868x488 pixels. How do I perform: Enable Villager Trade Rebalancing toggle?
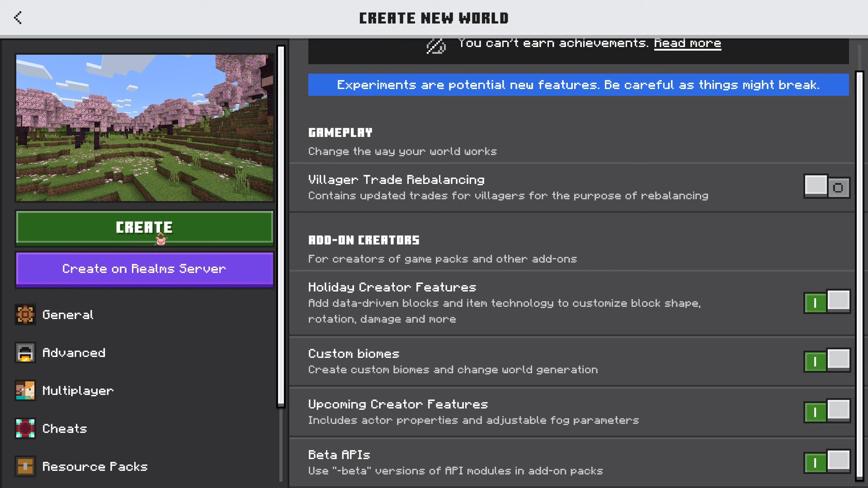[827, 186]
